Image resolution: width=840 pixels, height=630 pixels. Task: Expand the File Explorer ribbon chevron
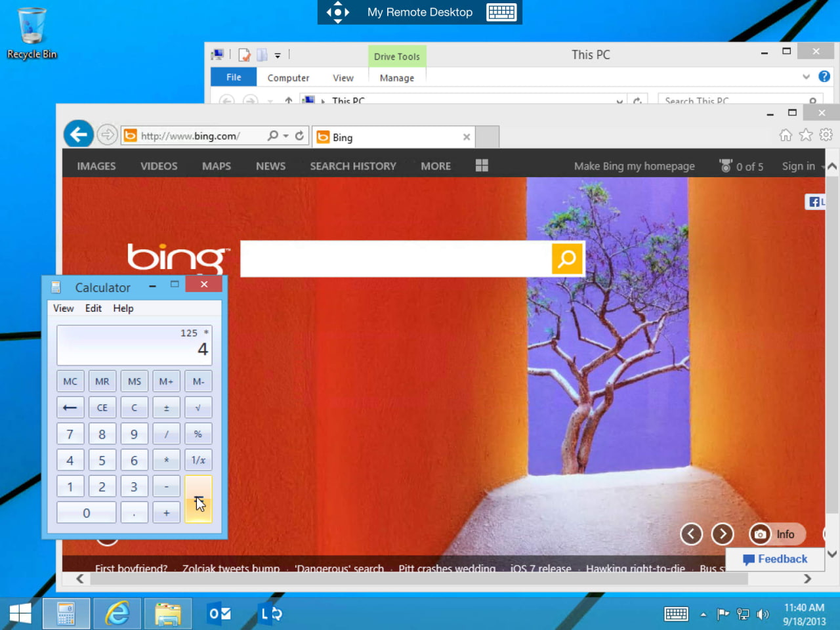(806, 77)
